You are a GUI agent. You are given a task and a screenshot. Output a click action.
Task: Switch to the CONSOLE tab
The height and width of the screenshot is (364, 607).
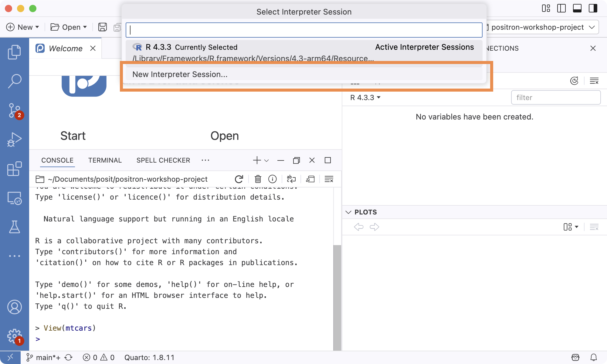pos(57,160)
